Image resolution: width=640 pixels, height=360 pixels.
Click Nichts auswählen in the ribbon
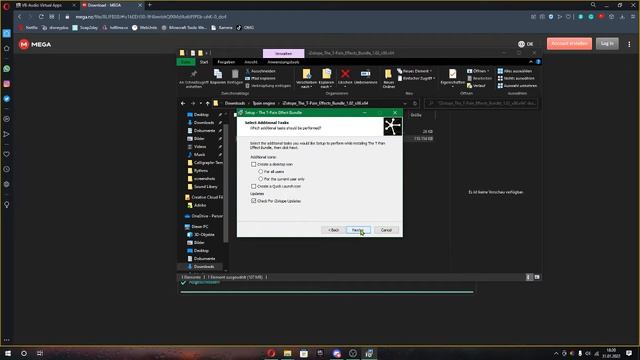516,78
